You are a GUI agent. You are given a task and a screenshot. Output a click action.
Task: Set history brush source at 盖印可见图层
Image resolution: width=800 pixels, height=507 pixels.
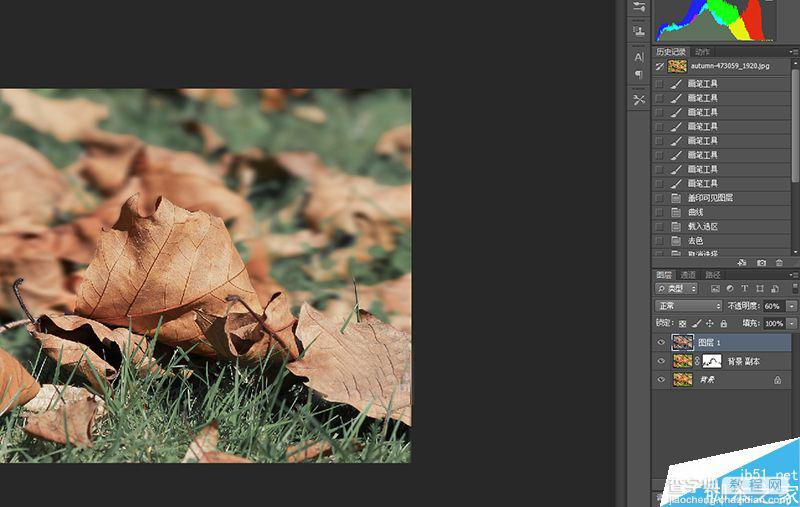[x=660, y=198]
